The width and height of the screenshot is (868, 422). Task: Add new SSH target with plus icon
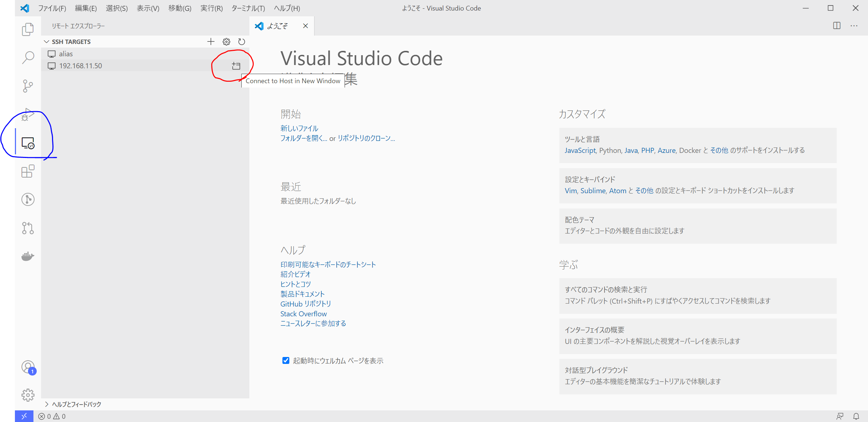coord(211,42)
